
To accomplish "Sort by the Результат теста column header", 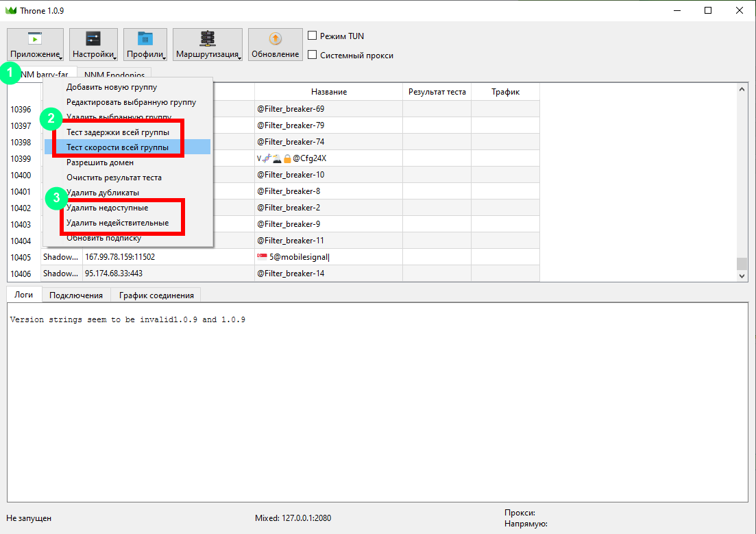I will pos(437,92).
